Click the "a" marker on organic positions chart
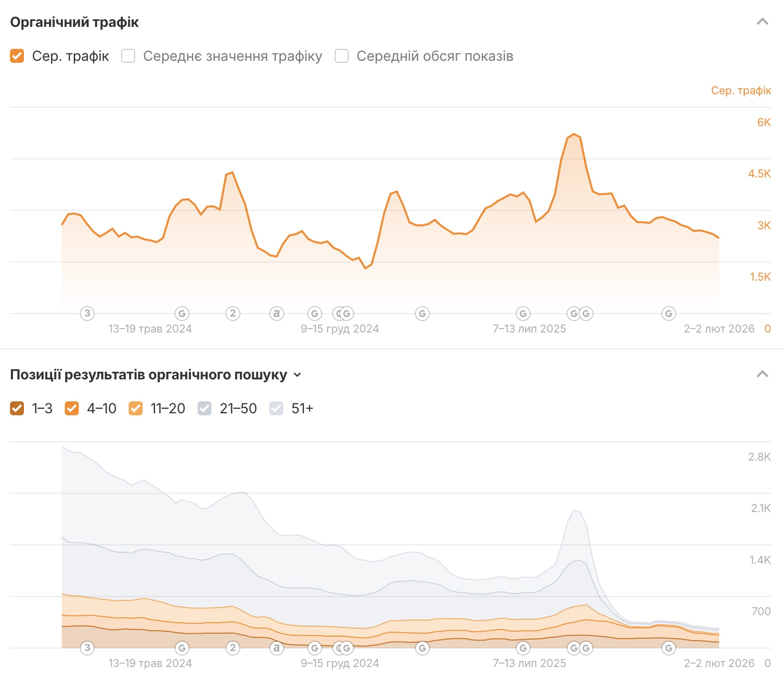 (276, 648)
